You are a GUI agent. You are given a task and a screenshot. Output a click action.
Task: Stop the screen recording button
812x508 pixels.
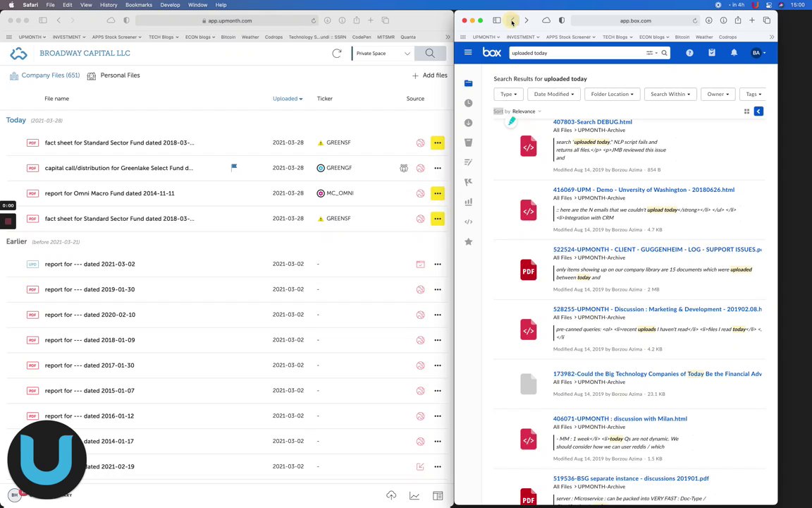tap(8, 222)
